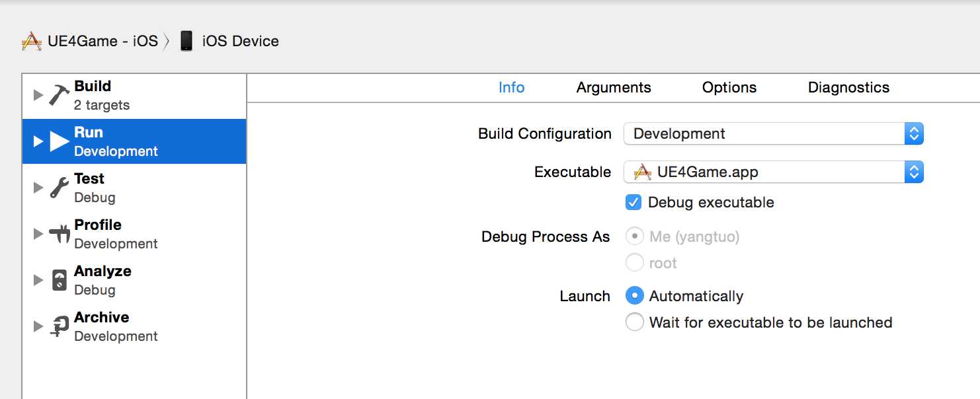Click the Test wrench icon

[59, 188]
